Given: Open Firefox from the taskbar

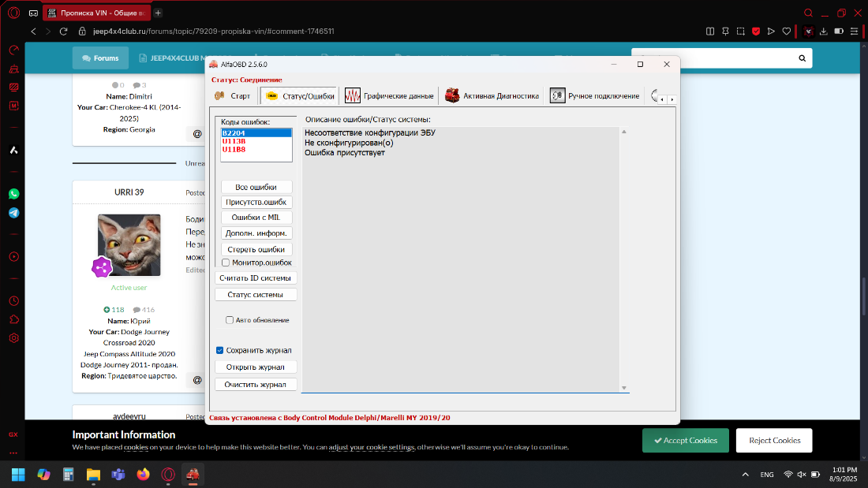Looking at the screenshot, I should (x=144, y=475).
